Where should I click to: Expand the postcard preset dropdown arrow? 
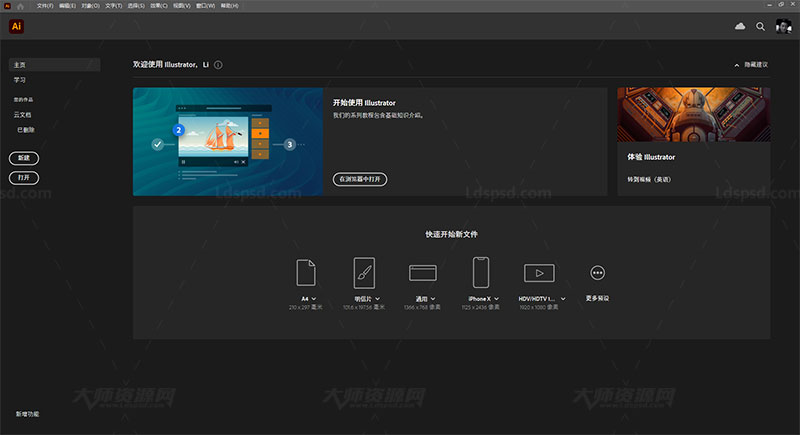[378, 299]
